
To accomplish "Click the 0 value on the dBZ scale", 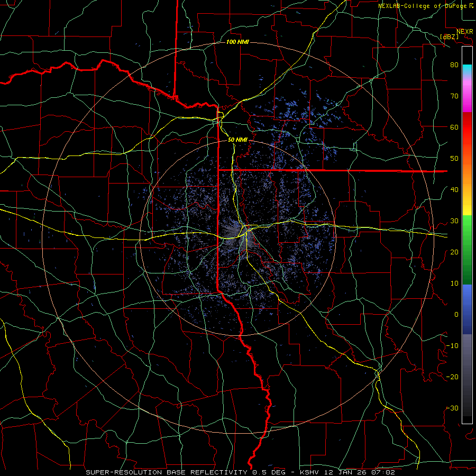I will tap(456, 315).
